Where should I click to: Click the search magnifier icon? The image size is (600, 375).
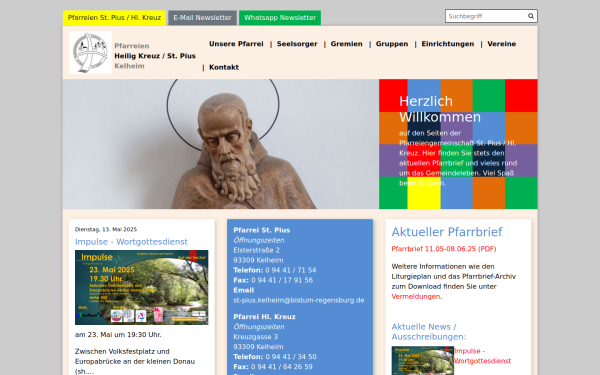click(x=531, y=16)
